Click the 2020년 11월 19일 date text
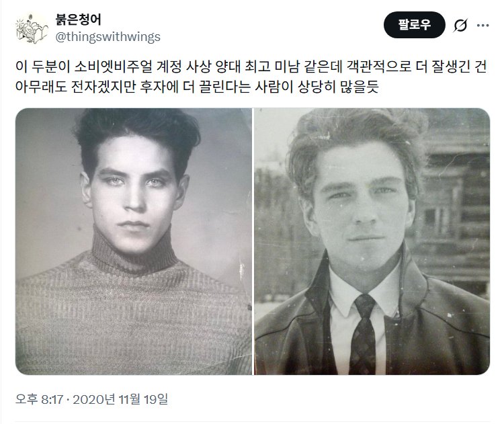Screen dimensions: 504x424 coord(120,399)
